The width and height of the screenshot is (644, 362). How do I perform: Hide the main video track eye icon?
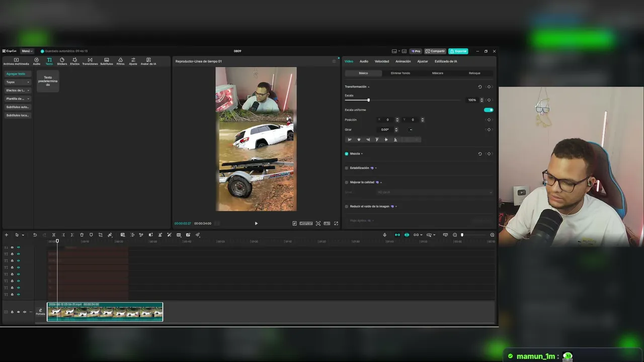pyautogui.click(x=19, y=312)
